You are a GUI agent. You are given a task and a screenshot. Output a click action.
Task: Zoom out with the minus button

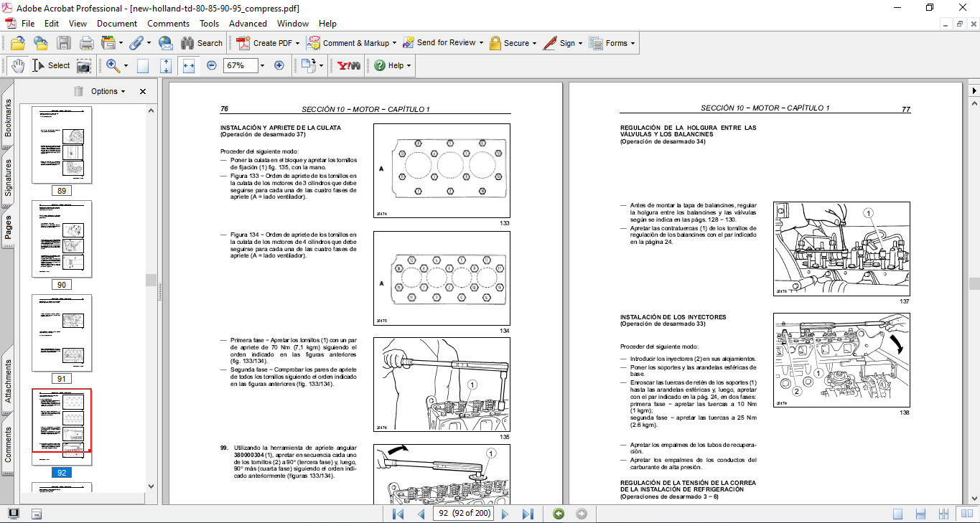(212, 65)
